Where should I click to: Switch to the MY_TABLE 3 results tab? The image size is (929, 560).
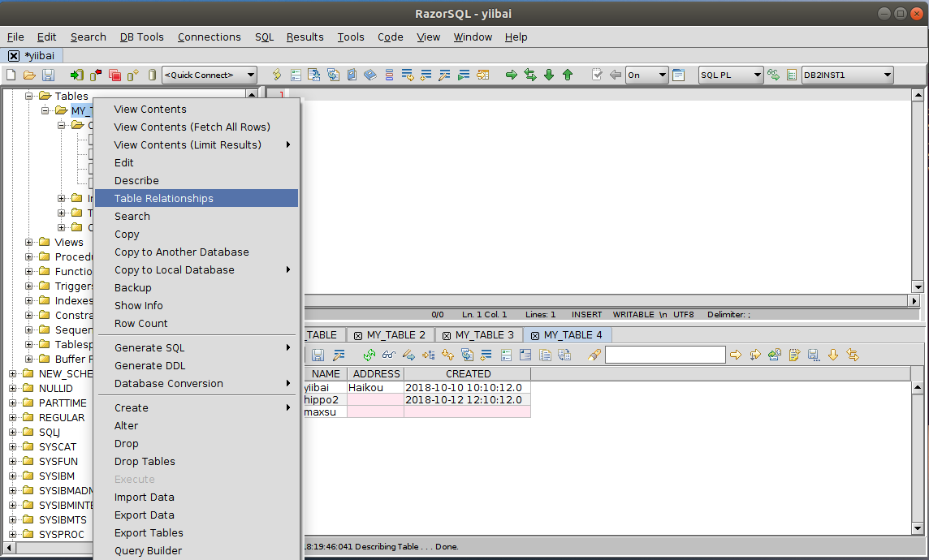pyautogui.click(x=484, y=335)
